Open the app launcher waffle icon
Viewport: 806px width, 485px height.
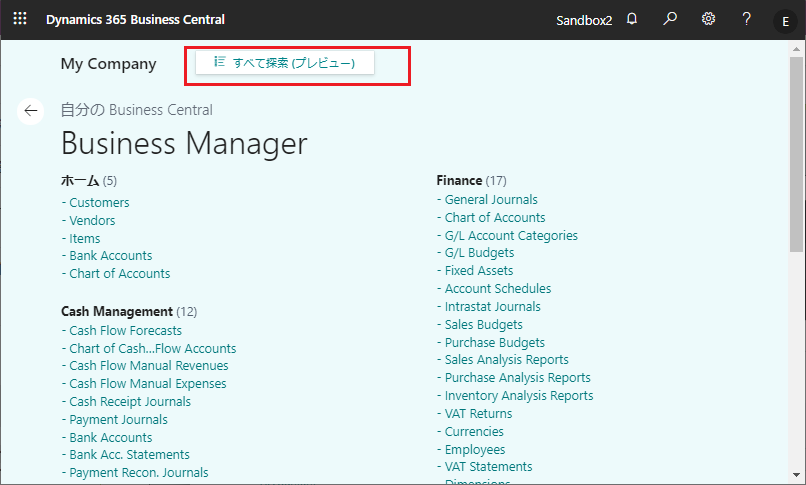tap(20, 20)
